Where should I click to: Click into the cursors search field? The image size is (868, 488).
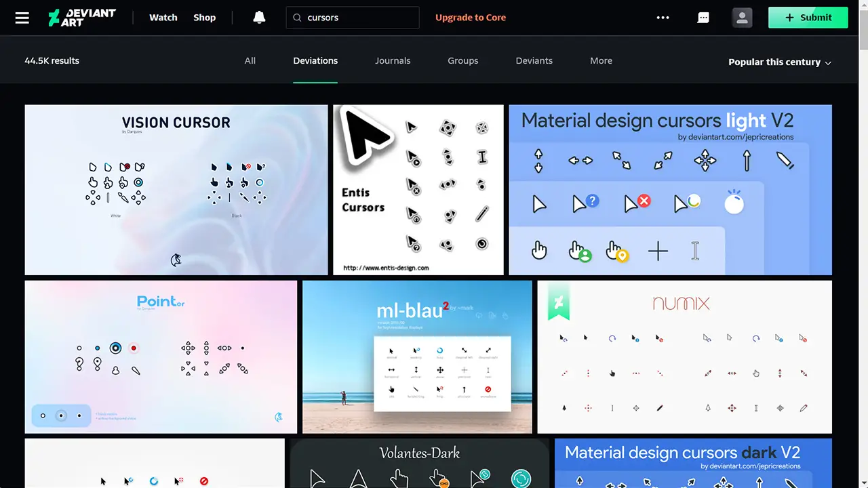point(353,18)
